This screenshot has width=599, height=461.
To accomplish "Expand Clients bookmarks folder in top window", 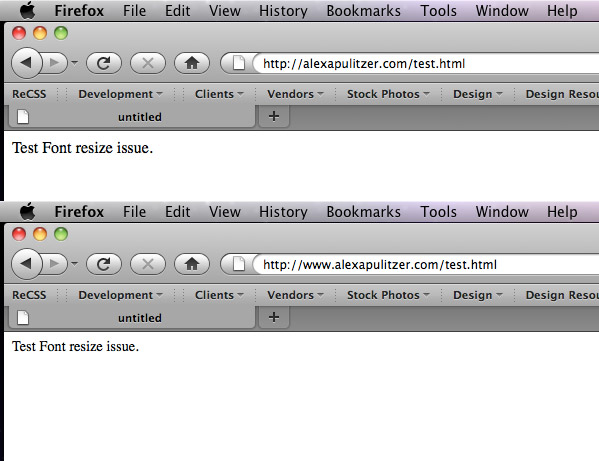I will pos(219,94).
